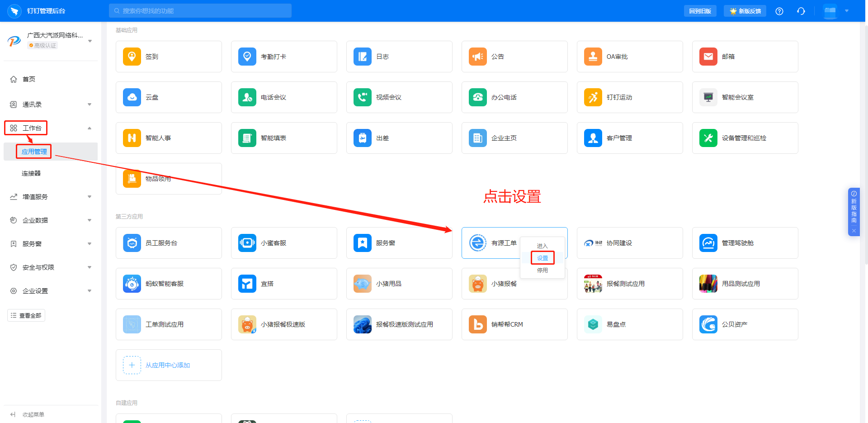
Task: Open the 考勤打卡 app icon
Action: (247, 57)
